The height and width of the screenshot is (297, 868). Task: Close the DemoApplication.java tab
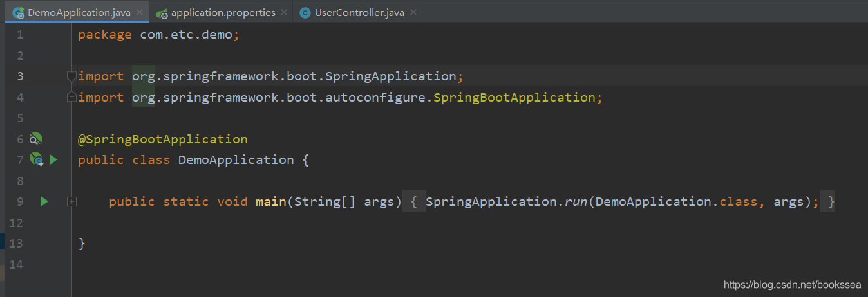[140, 13]
